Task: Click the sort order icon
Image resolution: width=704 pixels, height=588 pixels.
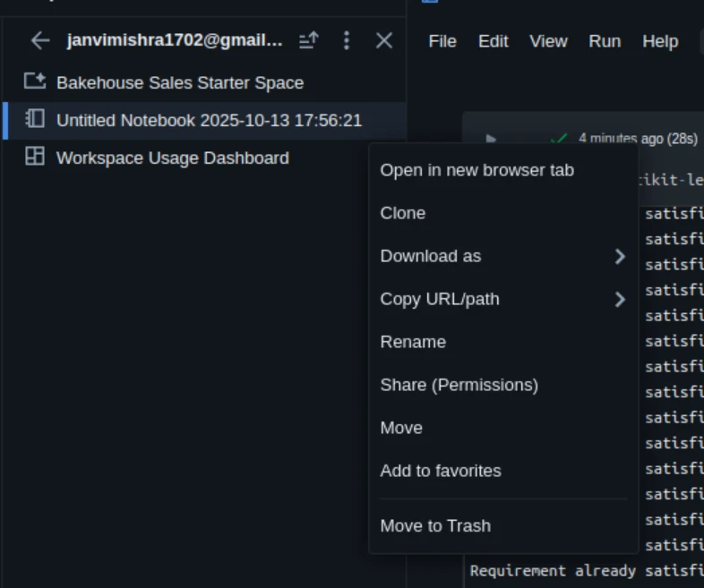Action: click(308, 40)
